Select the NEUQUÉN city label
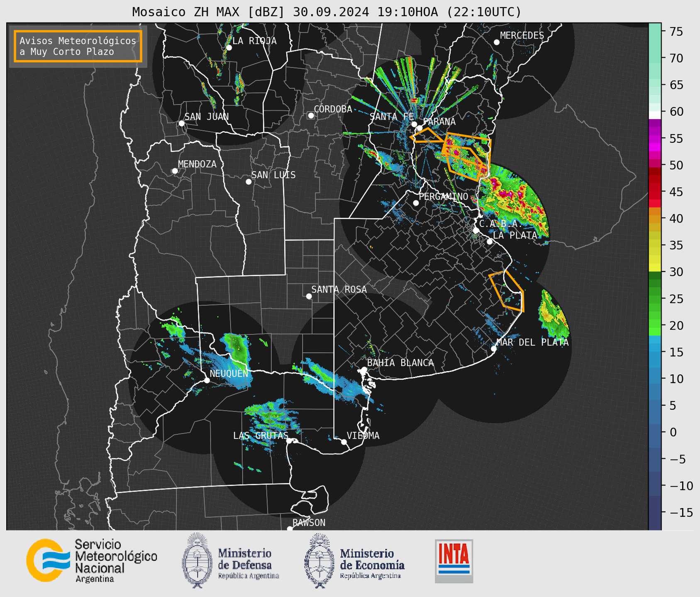 pos(229,373)
